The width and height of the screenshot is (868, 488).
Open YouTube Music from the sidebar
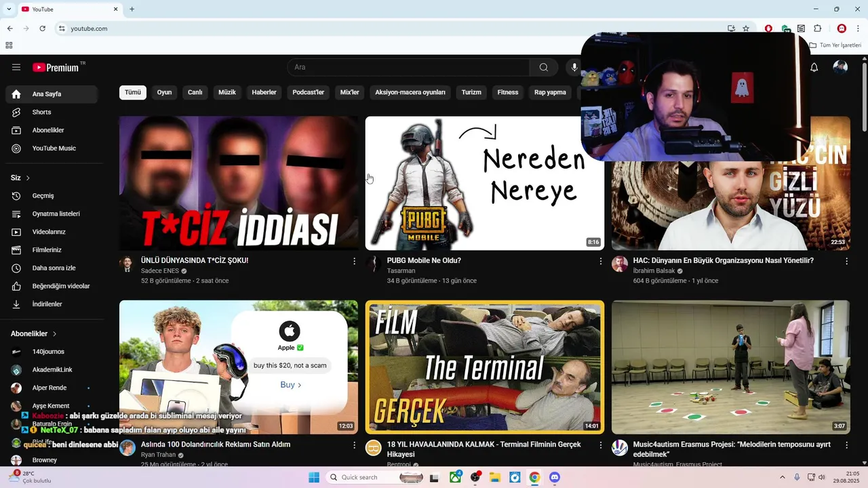coord(52,148)
